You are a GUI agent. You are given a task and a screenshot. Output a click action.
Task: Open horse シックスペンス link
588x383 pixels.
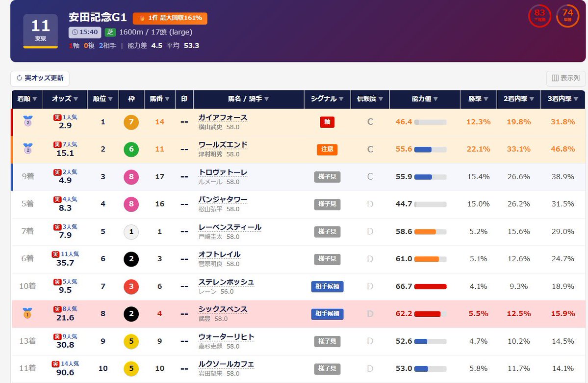coord(223,309)
